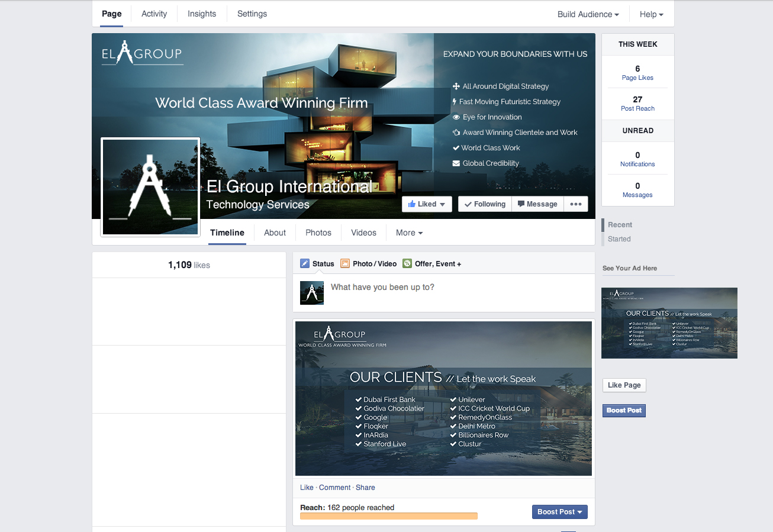Image resolution: width=773 pixels, height=532 pixels.
Task: Select the page's compass profile picture
Action: pos(150,186)
